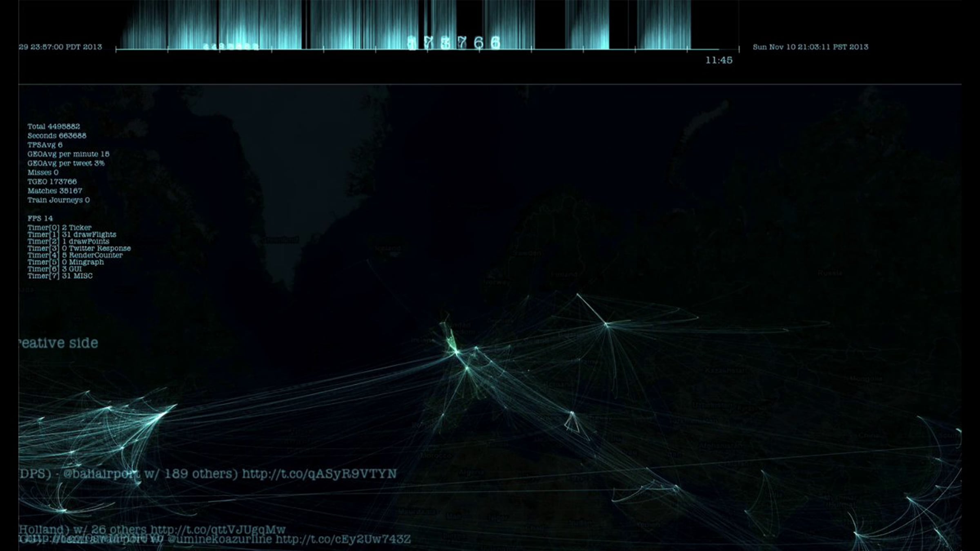Select the Timer[1] 31 drawFlights entry

[72, 234]
